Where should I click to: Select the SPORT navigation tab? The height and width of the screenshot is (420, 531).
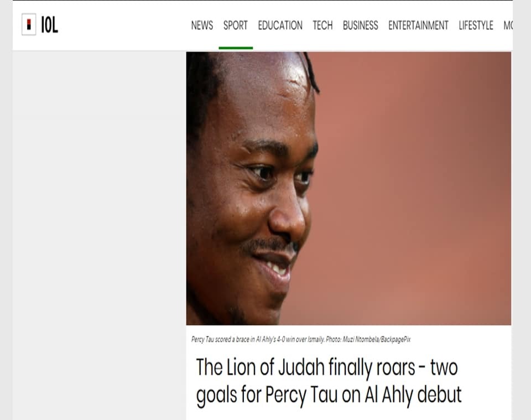pos(236,25)
